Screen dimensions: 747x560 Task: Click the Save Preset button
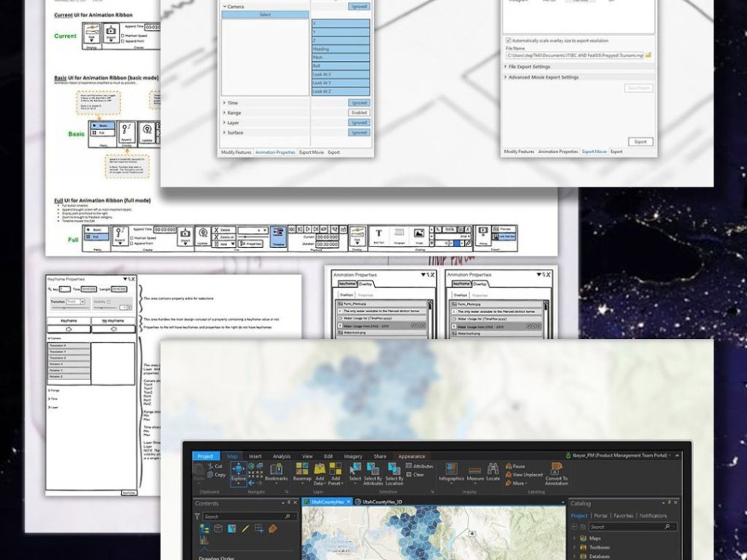[639, 88]
